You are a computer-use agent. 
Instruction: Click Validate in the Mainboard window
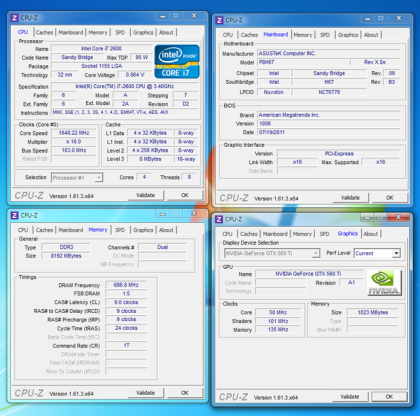tap(350, 198)
